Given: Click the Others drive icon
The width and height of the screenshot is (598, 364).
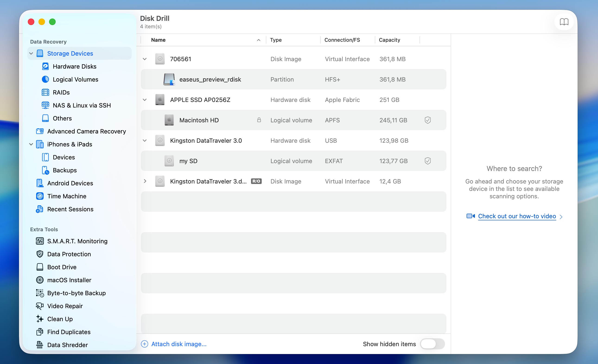Looking at the screenshot, I should click(45, 118).
